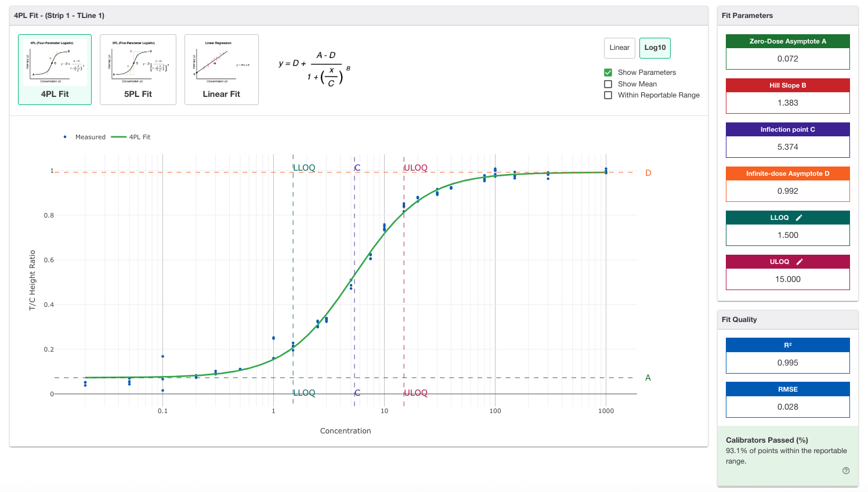Click the ULOQ value field 15.000
The height and width of the screenshot is (492, 868).
tap(788, 279)
